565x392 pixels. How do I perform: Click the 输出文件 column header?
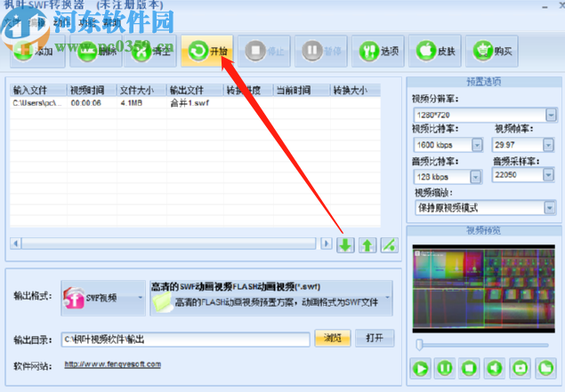click(195, 90)
